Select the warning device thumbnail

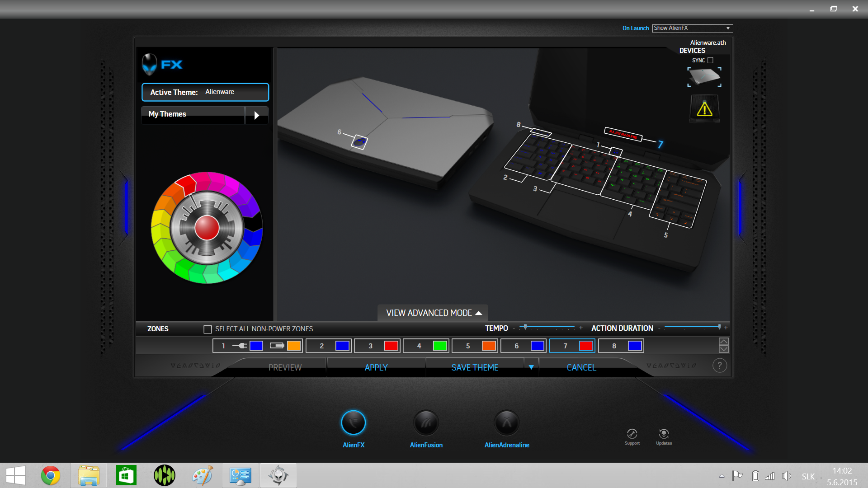(704, 108)
